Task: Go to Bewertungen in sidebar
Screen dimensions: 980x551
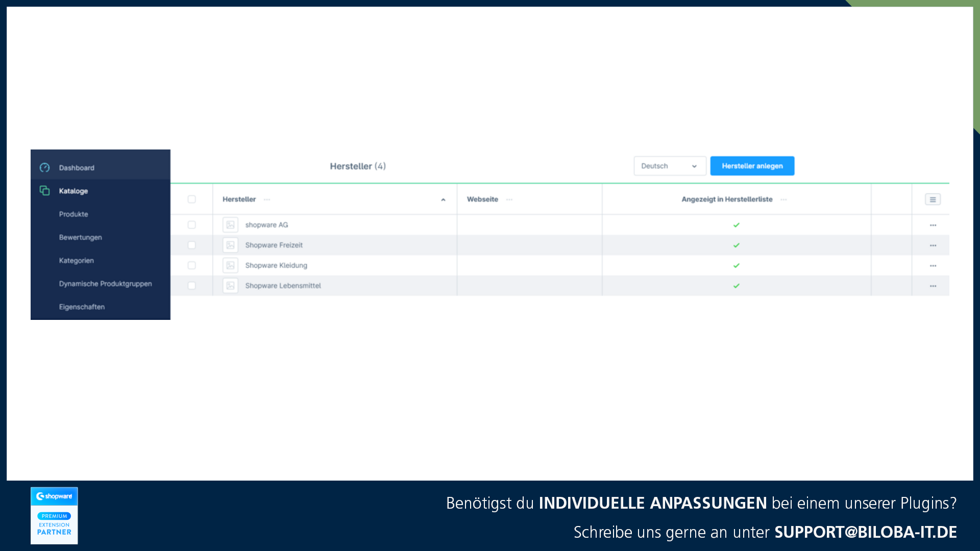Action: pyautogui.click(x=80, y=237)
